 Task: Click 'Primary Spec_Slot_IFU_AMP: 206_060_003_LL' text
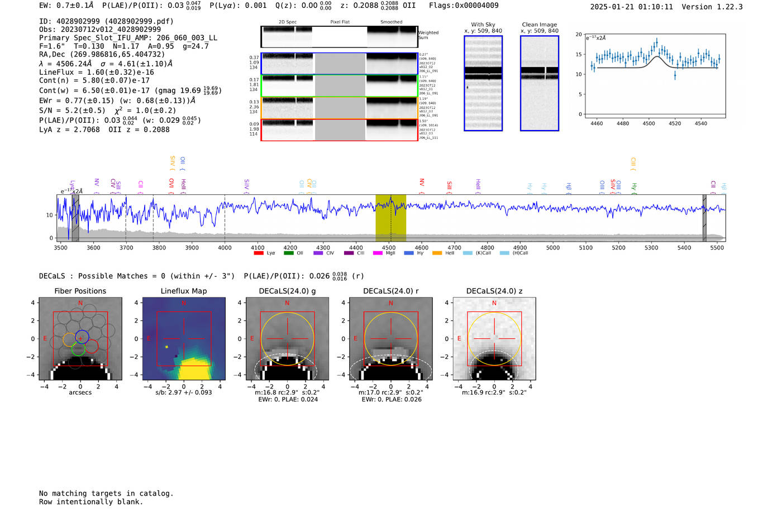tap(128, 38)
